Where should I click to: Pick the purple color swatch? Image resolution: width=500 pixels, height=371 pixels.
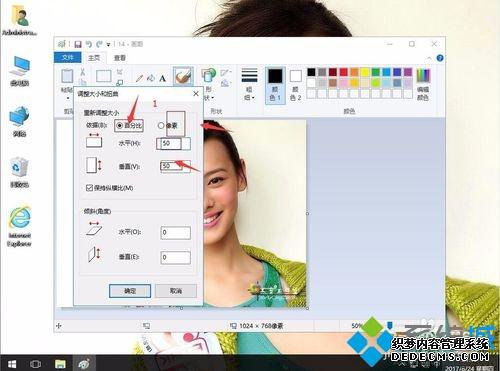tap(408, 72)
